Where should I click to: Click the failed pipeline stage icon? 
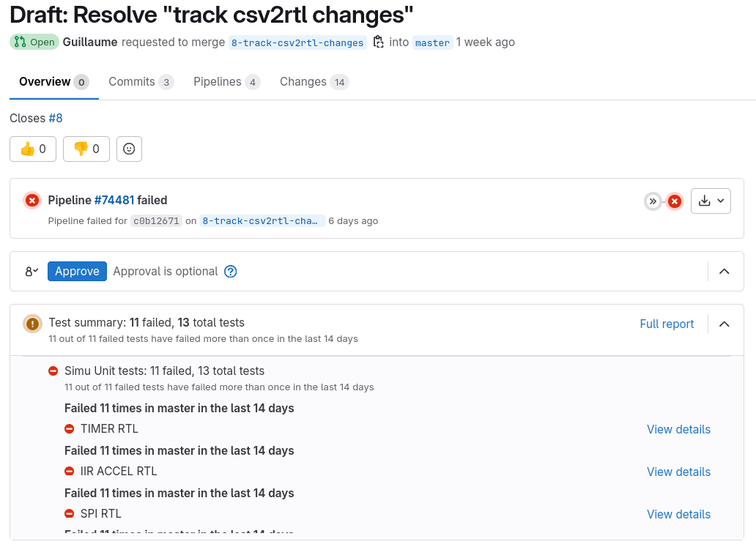click(675, 201)
